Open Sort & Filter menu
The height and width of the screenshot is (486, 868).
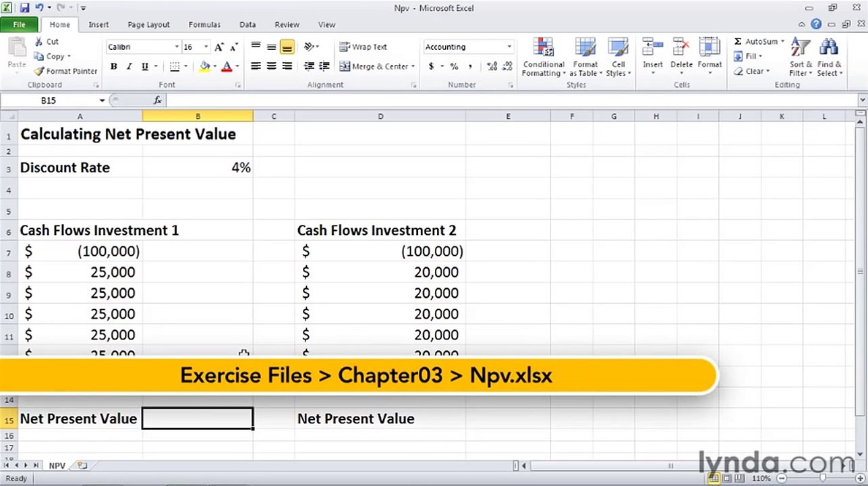799,57
